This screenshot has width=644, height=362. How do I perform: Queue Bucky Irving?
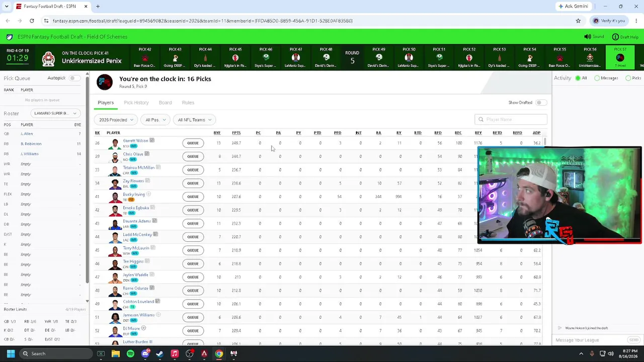193,197
